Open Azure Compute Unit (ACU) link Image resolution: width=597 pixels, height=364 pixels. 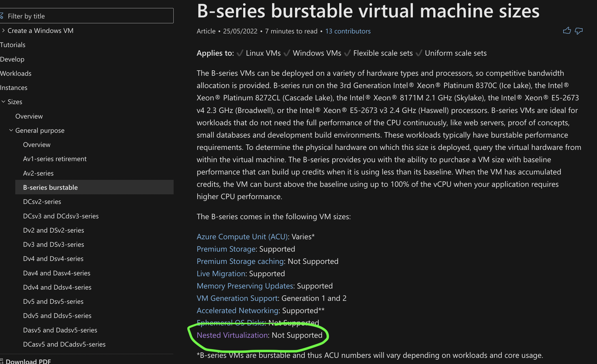tap(242, 237)
